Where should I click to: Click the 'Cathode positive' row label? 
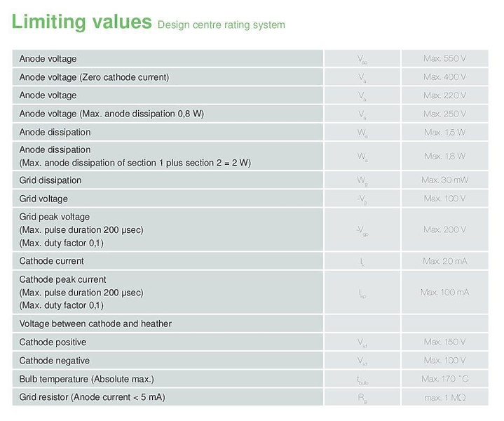coord(53,342)
